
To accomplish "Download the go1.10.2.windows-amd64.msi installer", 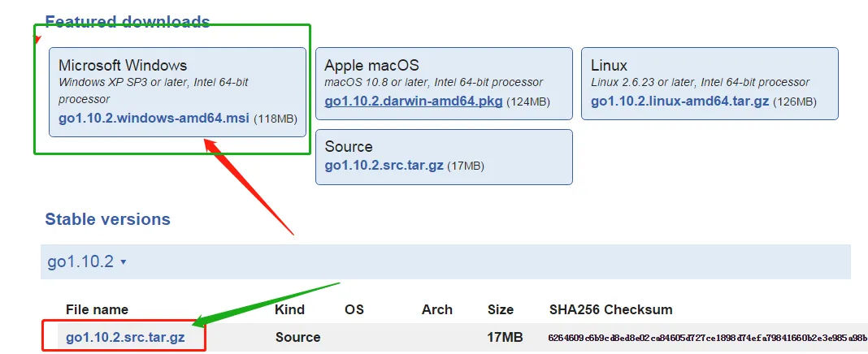I will [155, 119].
